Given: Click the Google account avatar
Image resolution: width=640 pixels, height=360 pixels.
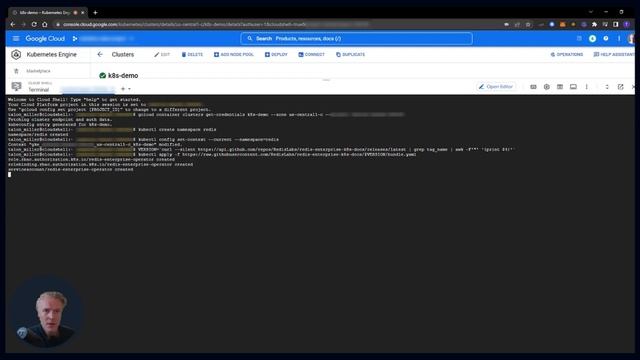Looking at the screenshot, I should (x=631, y=38).
